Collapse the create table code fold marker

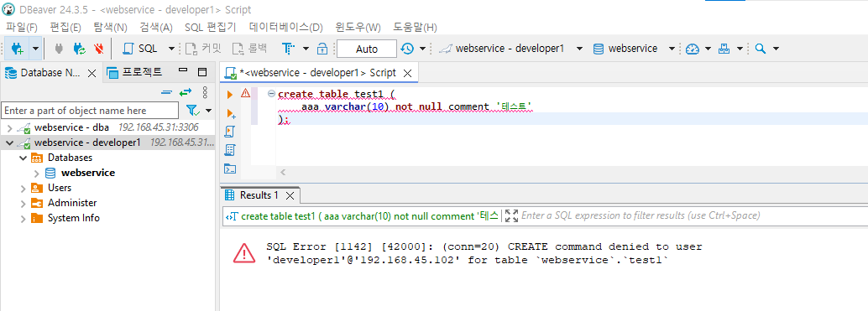click(271, 94)
